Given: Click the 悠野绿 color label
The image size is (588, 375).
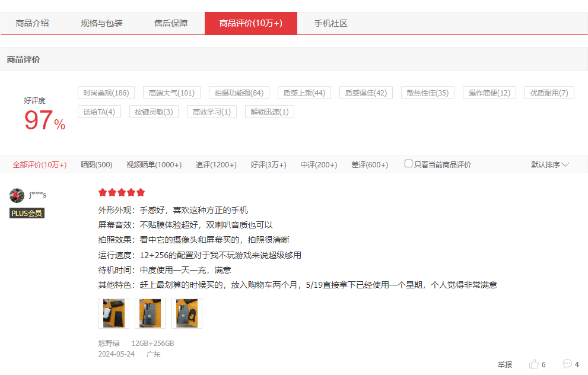Looking at the screenshot, I should [109, 343].
